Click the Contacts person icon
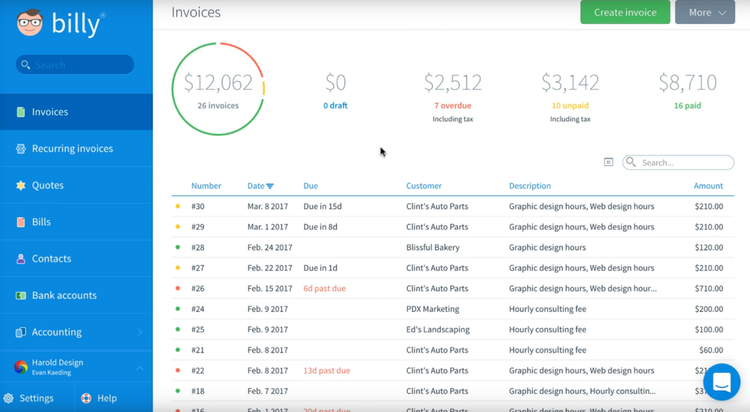This screenshot has width=750, height=412. click(x=21, y=259)
